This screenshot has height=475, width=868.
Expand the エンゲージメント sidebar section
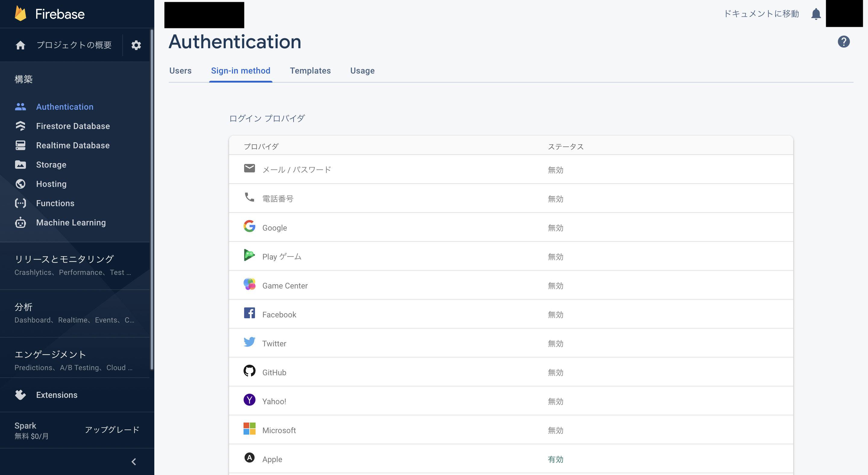51,354
